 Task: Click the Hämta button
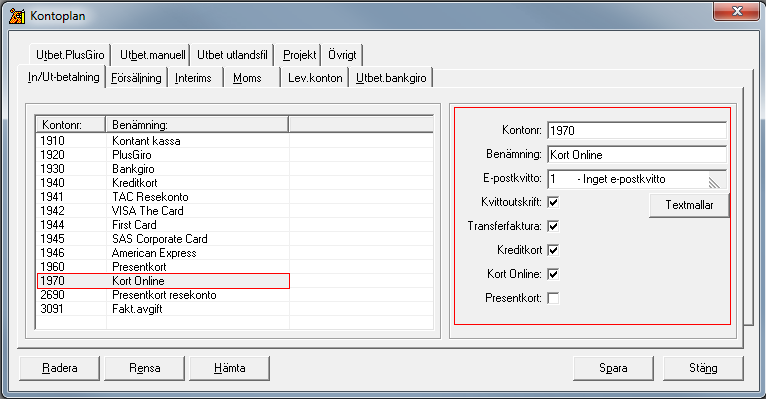(229, 368)
